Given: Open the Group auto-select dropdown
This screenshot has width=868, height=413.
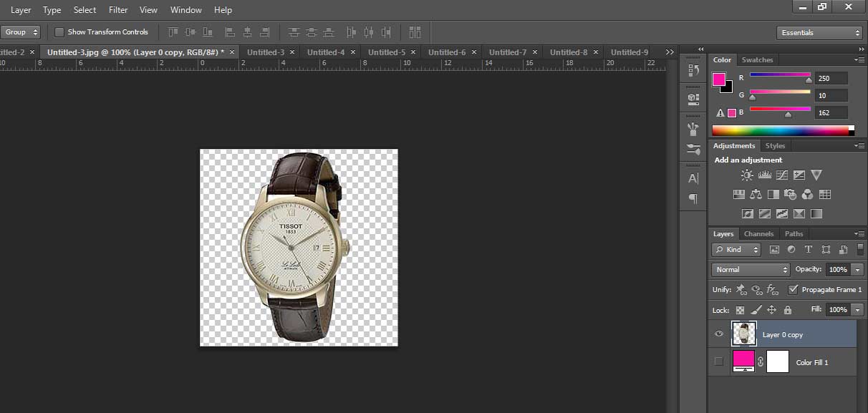Looking at the screenshot, I should (x=20, y=32).
